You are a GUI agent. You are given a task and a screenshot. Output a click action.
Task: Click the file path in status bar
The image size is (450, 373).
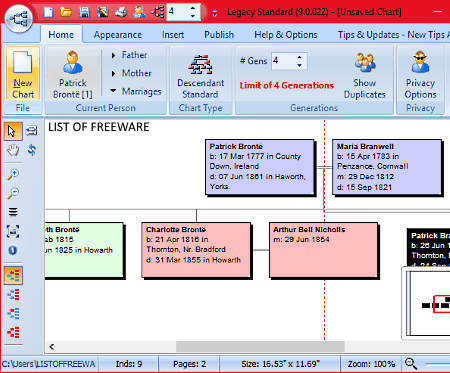click(49, 364)
